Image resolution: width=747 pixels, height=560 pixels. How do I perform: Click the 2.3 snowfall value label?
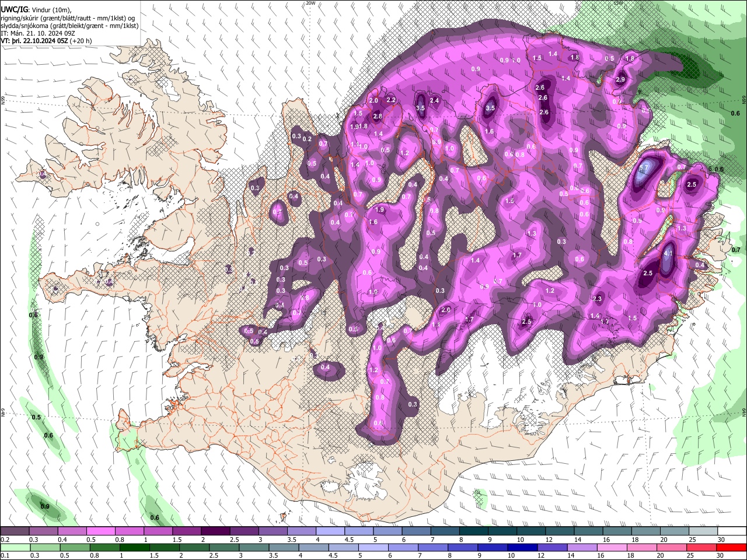click(x=597, y=299)
